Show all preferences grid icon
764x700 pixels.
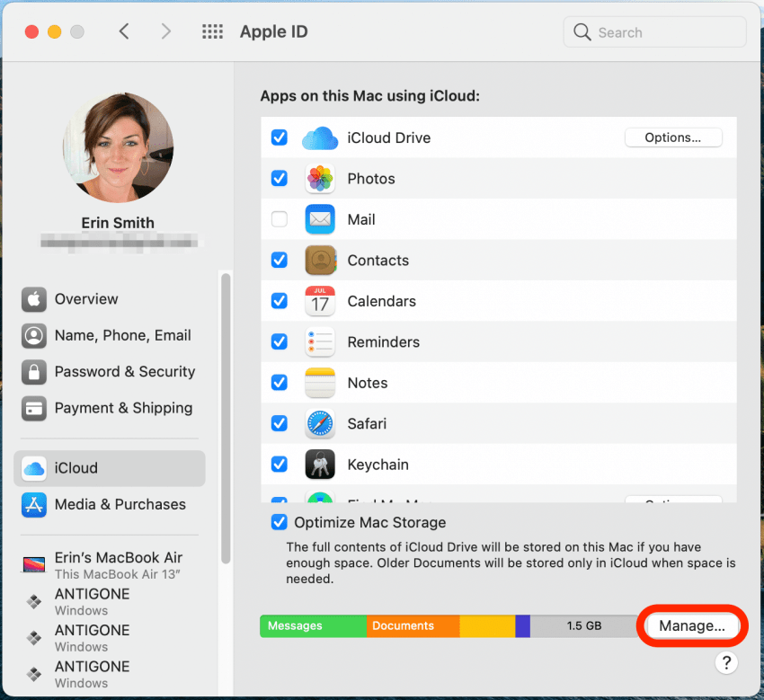pyautogui.click(x=212, y=31)
